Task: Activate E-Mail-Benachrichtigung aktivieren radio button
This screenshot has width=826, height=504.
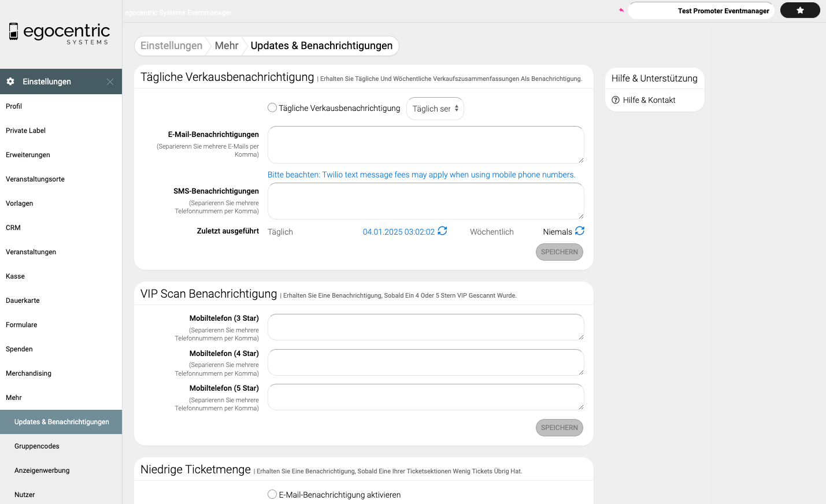Action: 272,494
